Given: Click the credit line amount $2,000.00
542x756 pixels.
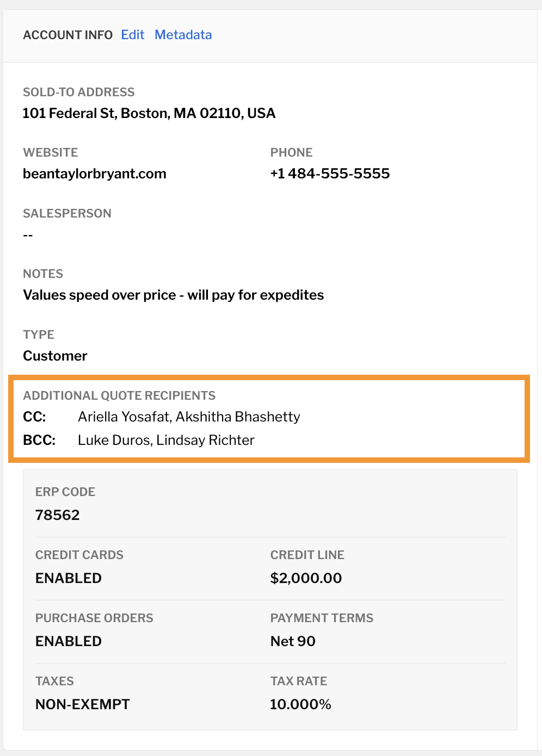Looking at the screenshot, I should [306, 578].
